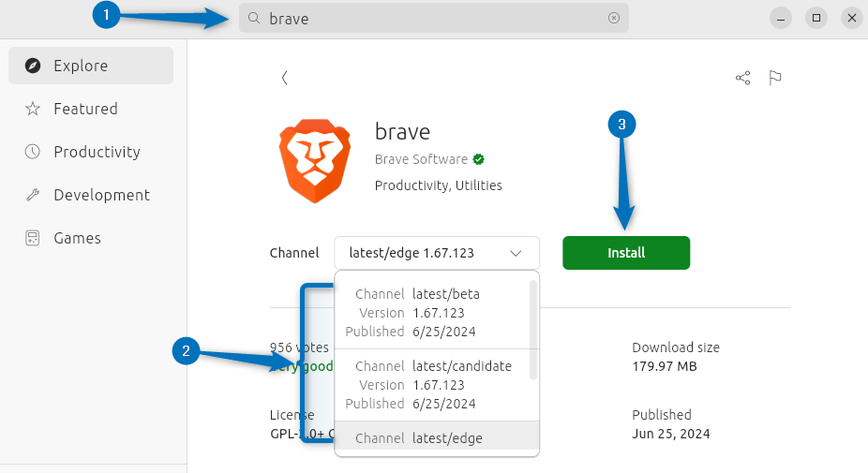
Task: Open the Games category
Action: [91, 238]
